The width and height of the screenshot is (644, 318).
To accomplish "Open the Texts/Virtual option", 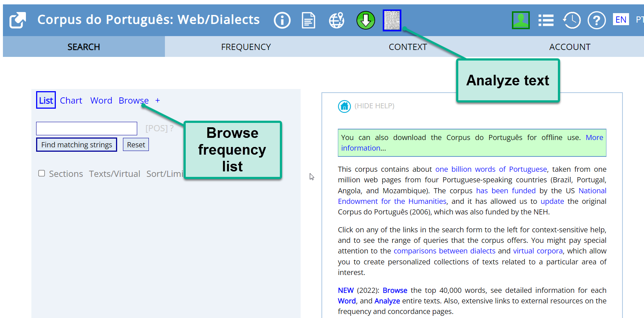I will (x=115, y=174).
